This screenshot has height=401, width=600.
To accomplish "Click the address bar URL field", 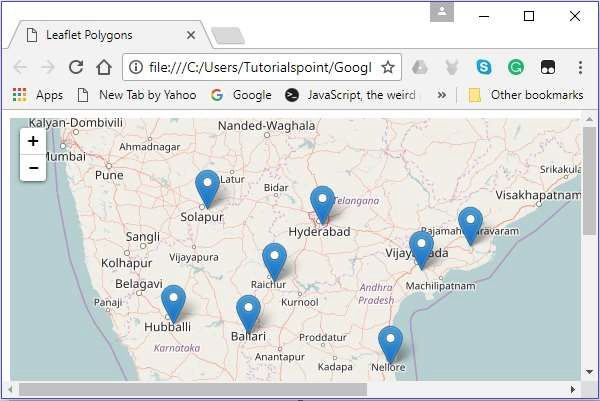I will pyautogui.click(x=260, y=67).
